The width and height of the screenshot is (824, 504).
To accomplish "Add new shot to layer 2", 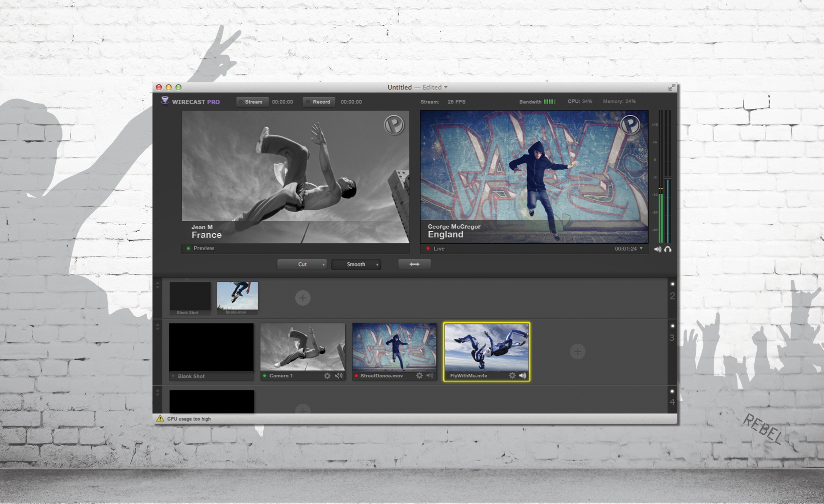I will pos(302,298).
